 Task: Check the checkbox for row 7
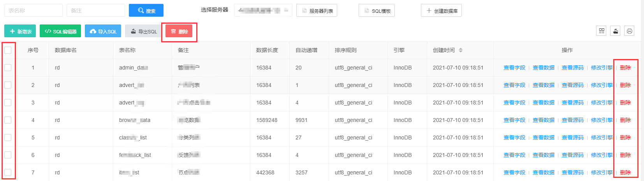pyautogui.click(x=8, y=172)
